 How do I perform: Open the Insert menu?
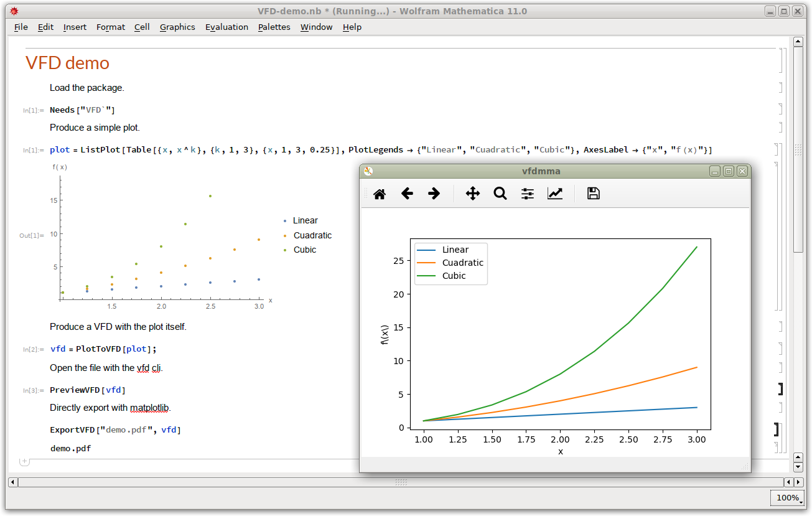click(x=75, y=27)
